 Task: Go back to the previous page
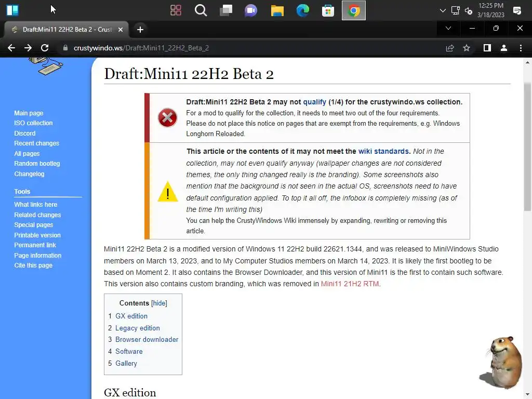11,48
